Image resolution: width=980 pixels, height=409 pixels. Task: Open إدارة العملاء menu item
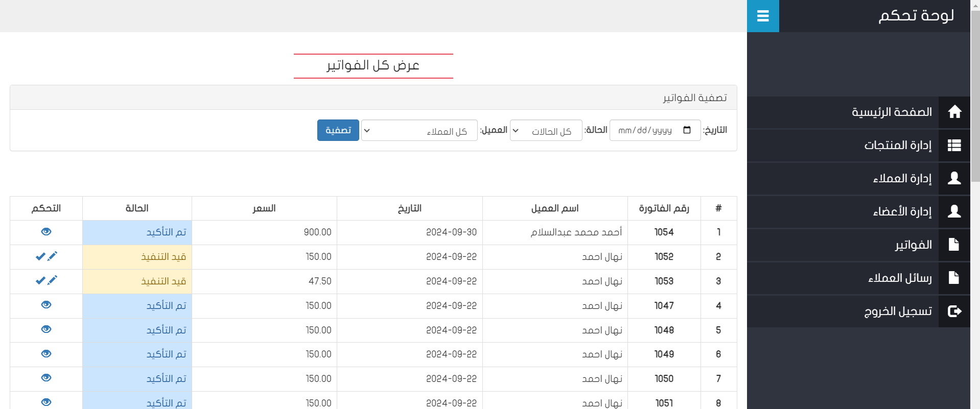pyautogui.click(x=858, y=178)
